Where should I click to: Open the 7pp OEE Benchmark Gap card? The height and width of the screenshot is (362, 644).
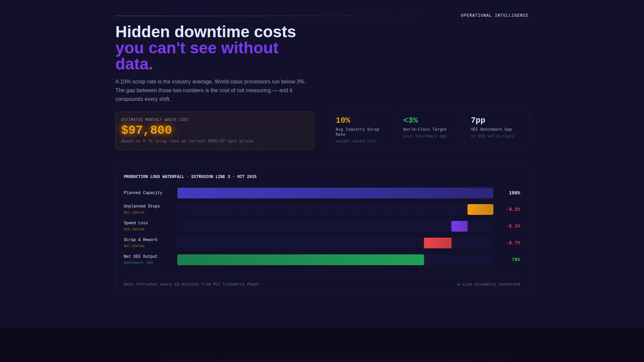point(497,130)
